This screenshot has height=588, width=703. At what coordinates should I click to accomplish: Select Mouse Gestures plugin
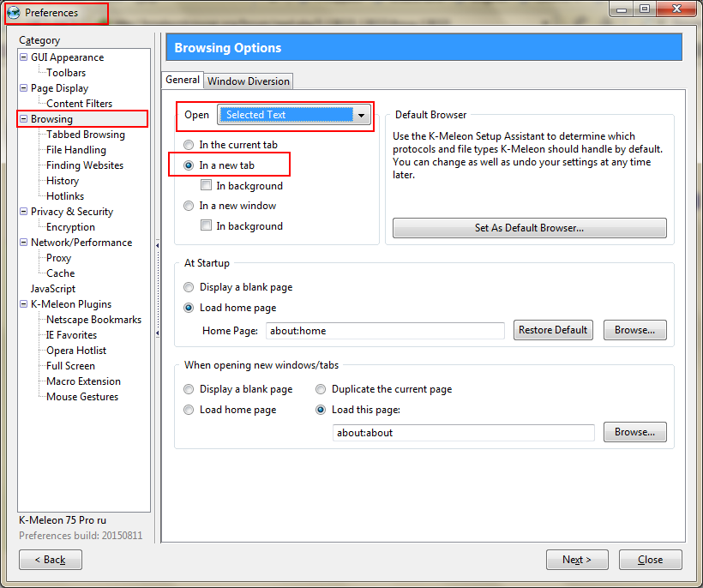[x=82, y=397]
